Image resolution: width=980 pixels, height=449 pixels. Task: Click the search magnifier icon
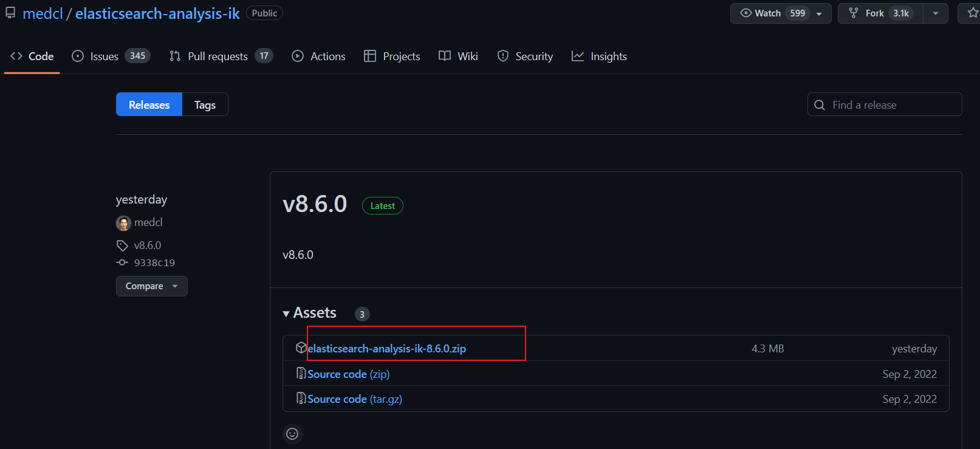pos(820,105)
